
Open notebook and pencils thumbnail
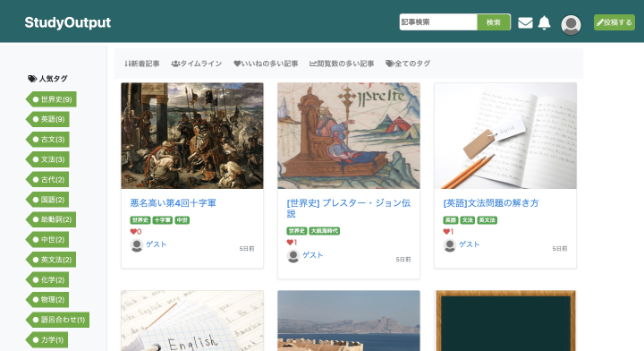pos(505,135)
